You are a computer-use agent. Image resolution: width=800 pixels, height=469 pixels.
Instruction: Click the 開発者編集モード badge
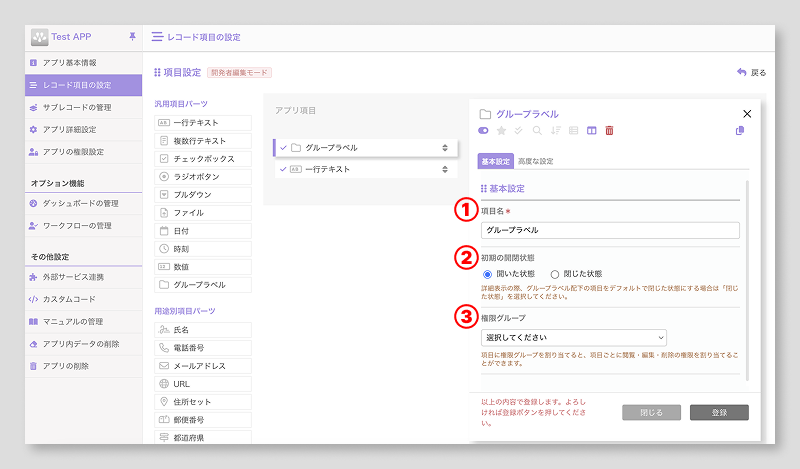click(x=239, y=73)
